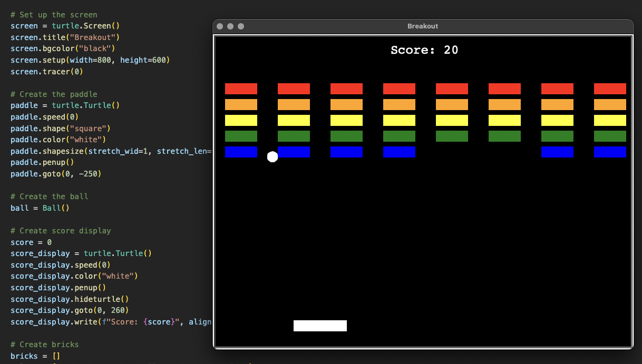
Task: Click the screen.tracer(0) line
Action: coord(47,72)
